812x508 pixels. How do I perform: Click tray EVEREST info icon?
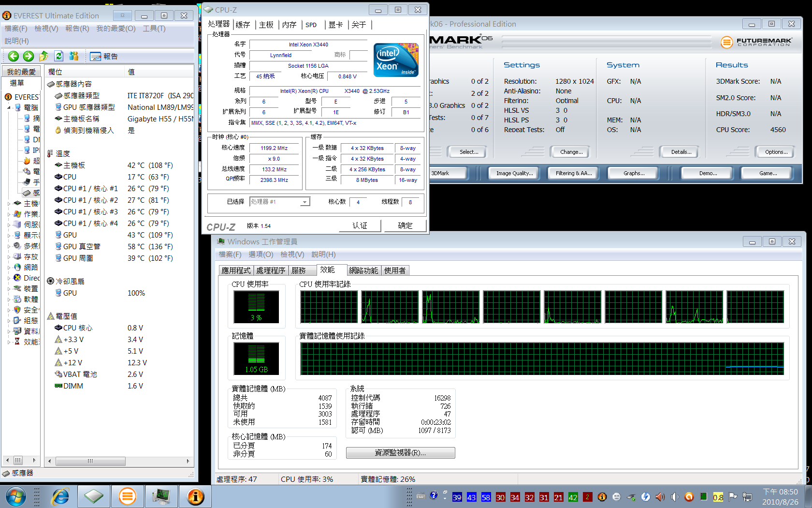pyautogui.click(x=602, y=497)
